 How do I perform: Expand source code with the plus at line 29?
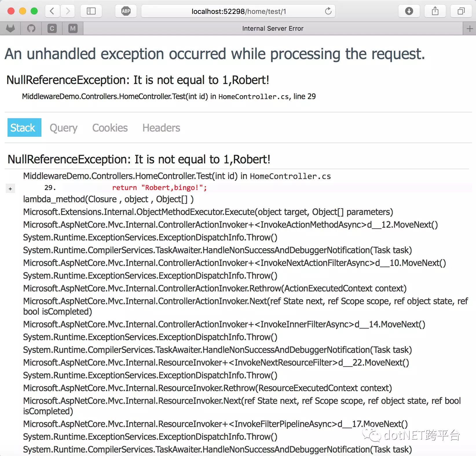coord(10,189)
